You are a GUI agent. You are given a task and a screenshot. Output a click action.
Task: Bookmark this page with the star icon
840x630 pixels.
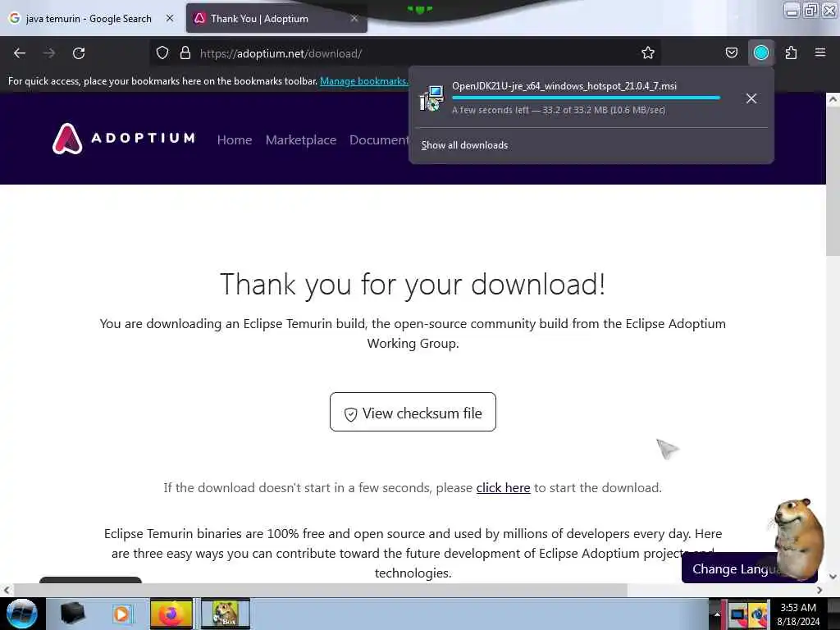(648, 52)
